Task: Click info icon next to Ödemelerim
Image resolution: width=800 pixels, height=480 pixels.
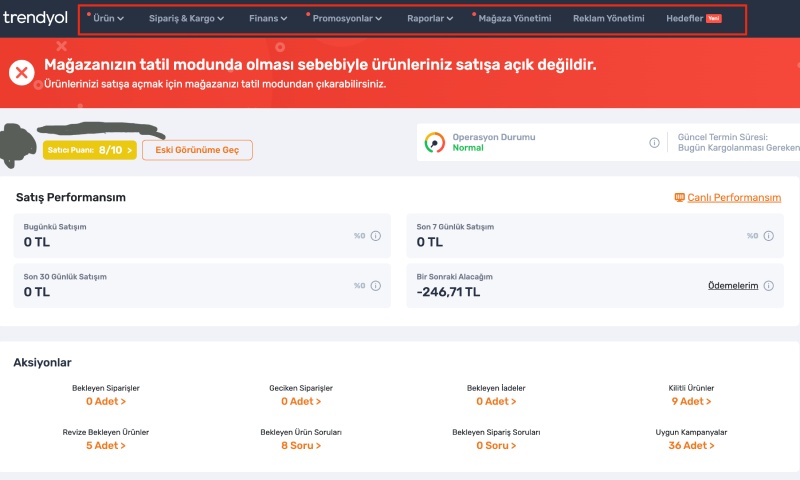Action: [x=768, y=286]
